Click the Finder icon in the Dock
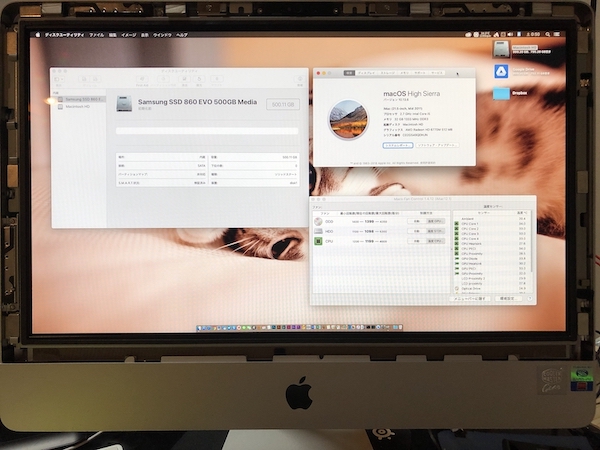 pyautogui.click(x=200, y=328)
